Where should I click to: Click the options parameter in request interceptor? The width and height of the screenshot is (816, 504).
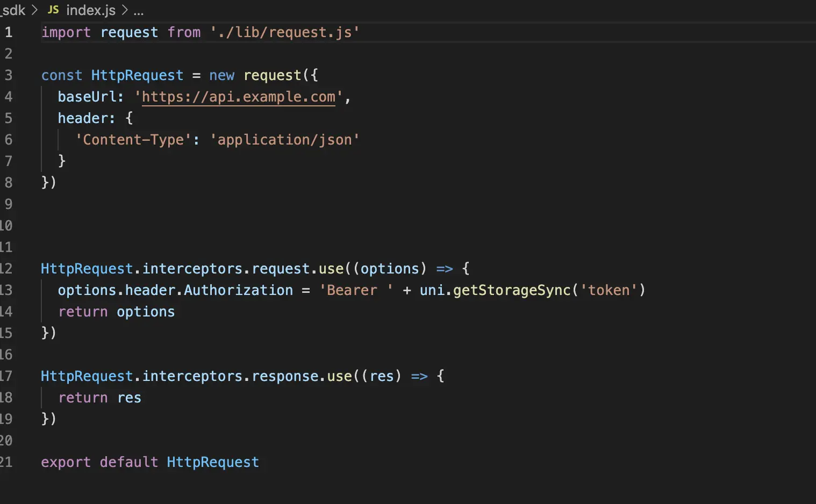coord(389,269)
